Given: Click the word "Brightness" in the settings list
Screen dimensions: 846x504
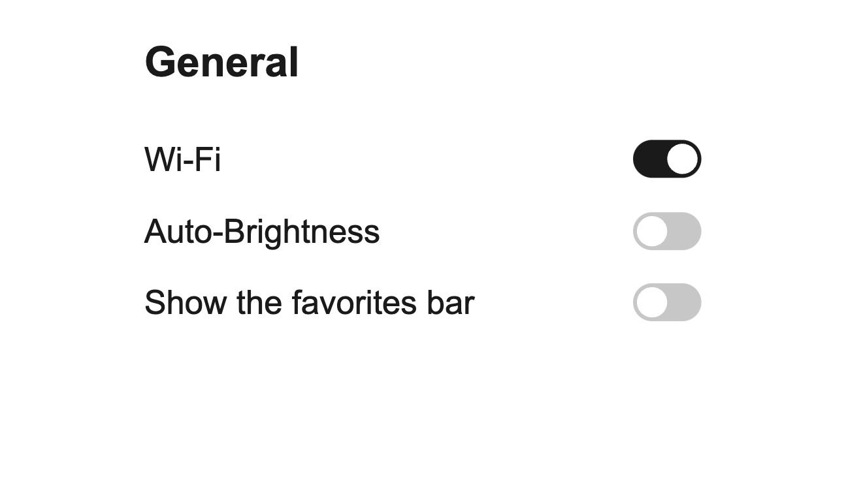Looking at the screenshot, I should (301, 232).
